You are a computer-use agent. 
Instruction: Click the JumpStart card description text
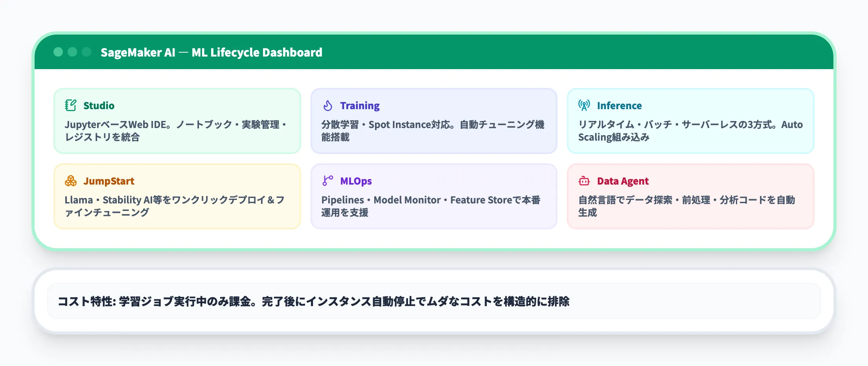click(176, 206)
